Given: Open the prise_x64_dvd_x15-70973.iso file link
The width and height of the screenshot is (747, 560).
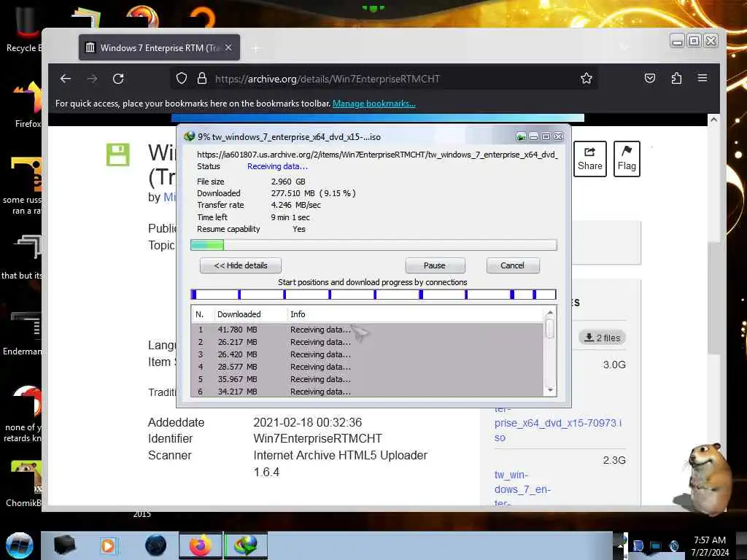Looking at the screenshot, I should (x=558, y=423).
